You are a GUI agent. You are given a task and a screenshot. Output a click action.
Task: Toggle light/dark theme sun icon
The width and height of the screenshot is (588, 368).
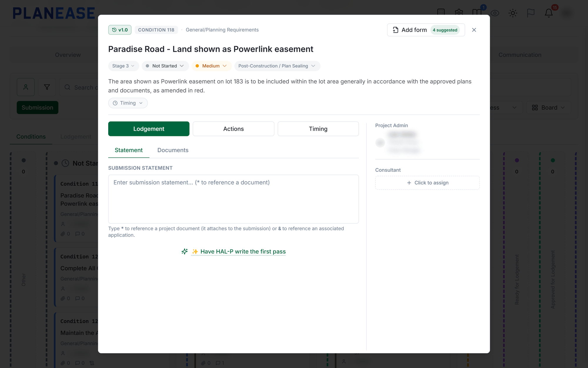513,13
